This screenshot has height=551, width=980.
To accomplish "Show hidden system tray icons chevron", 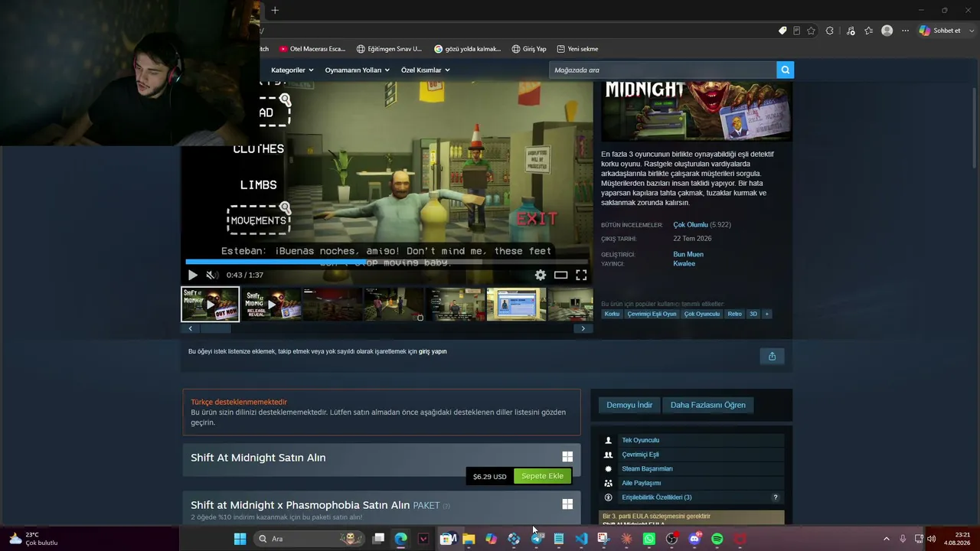I will coord(887,539).
